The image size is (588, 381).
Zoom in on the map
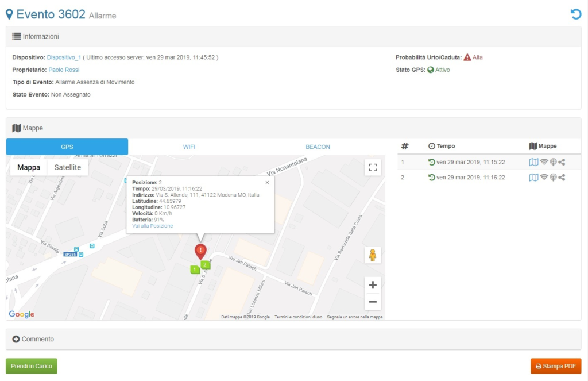(x=373, y=285)
